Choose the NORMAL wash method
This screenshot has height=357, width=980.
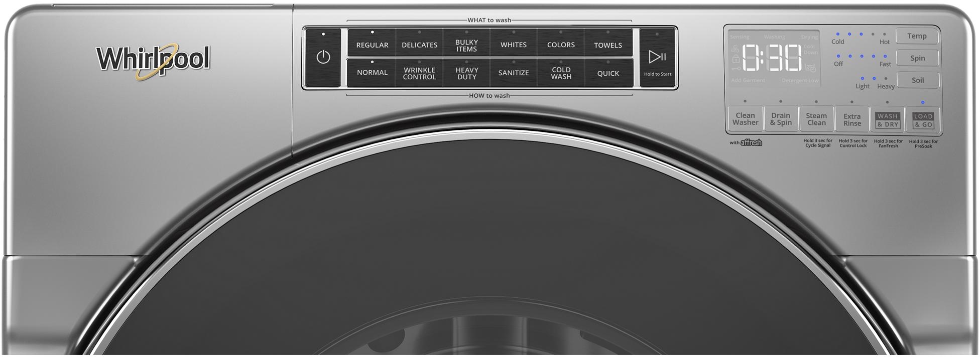point(372,73)
